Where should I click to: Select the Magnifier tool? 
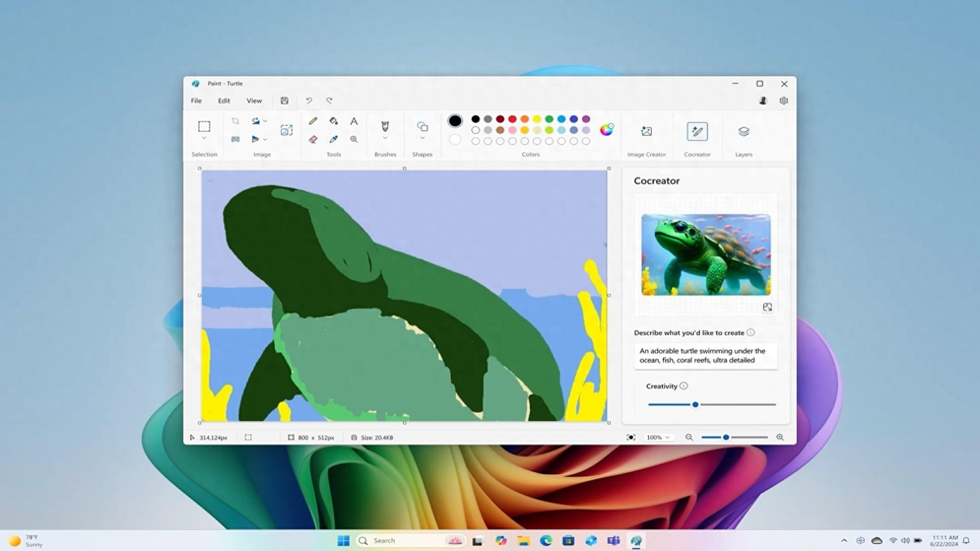pyautogui.click(x=354, y=139)
